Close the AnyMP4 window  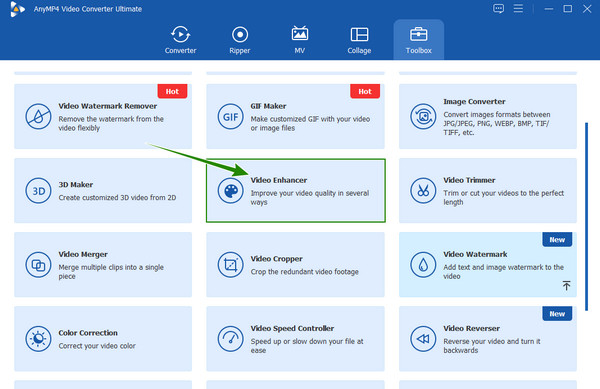coord(587,8)
